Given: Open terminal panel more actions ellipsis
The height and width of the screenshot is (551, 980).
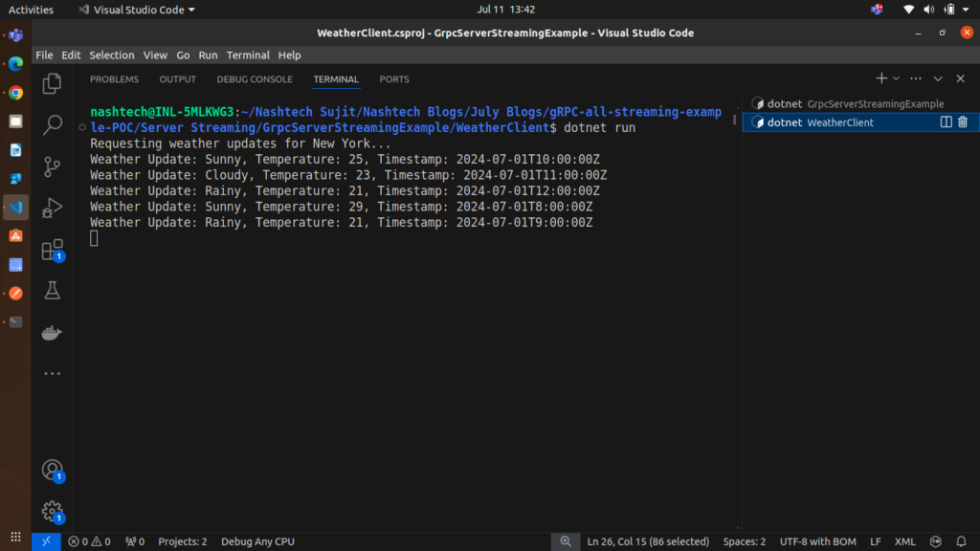Looking at the screenshot, I should [916, 78].
